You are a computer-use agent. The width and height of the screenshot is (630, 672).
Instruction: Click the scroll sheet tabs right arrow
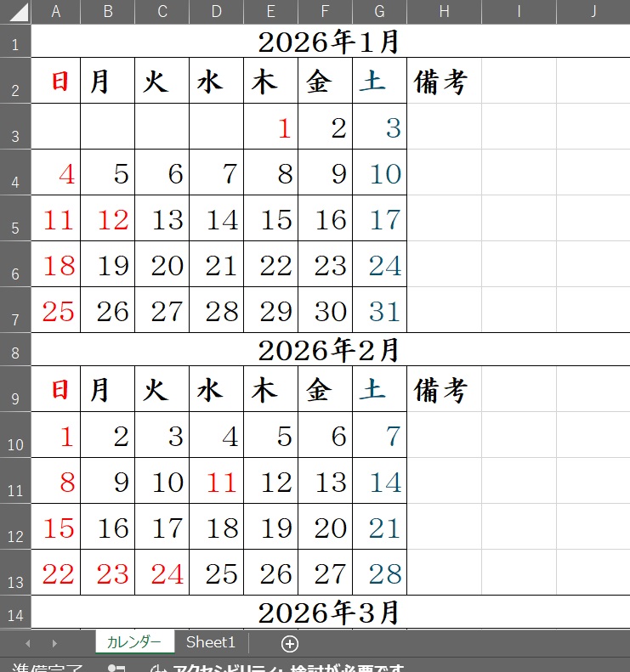click(54, 643)
